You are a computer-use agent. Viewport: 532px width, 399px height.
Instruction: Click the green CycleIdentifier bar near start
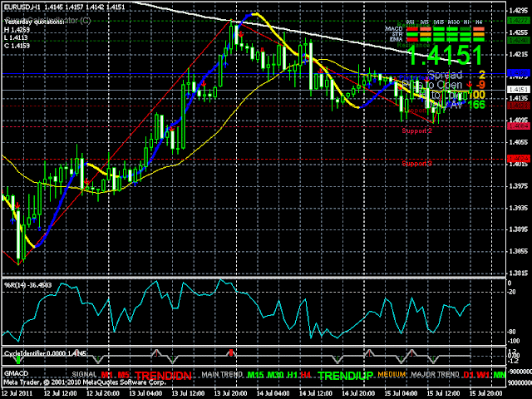click(18, 360)
